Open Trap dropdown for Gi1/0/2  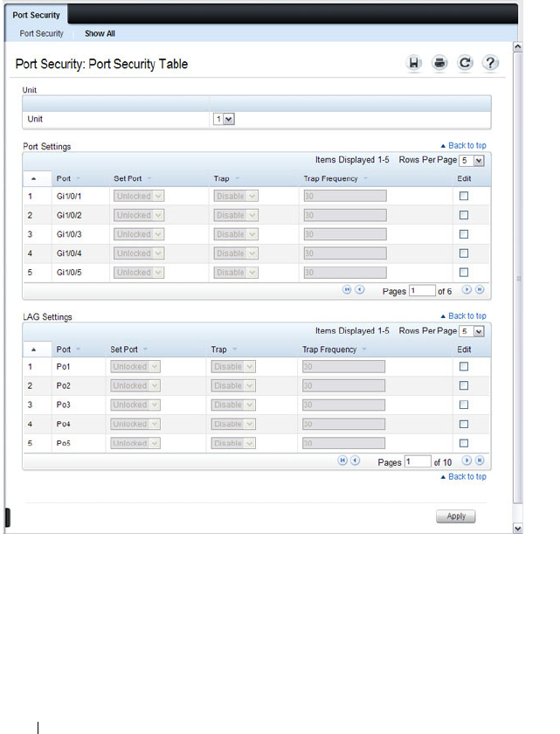236,215
